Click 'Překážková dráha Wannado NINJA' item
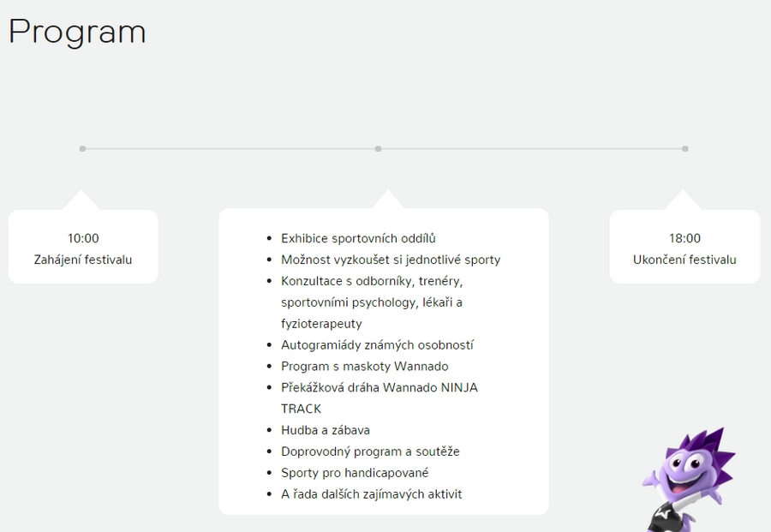 pos(380,388)
